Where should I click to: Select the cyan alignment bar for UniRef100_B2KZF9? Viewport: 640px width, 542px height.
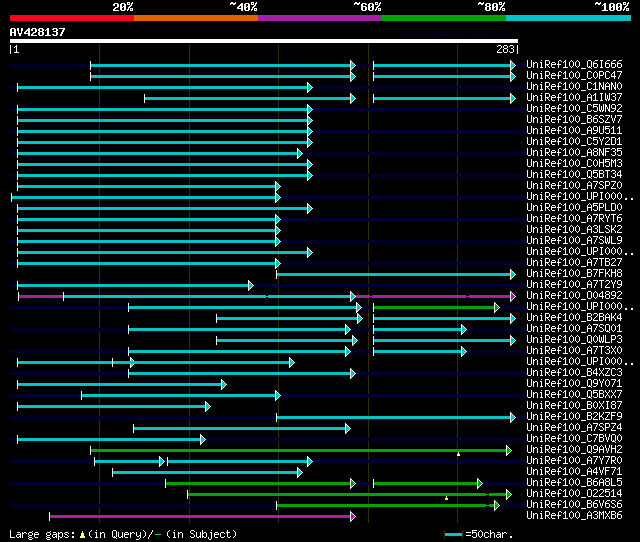click(x=396, y=418)
